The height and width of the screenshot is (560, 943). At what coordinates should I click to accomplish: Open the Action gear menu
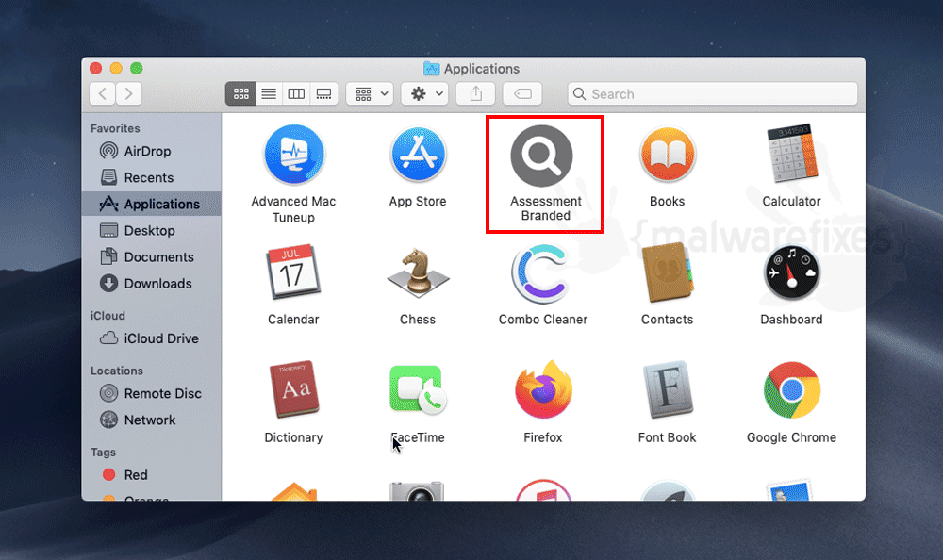click(x=425, y=94)
